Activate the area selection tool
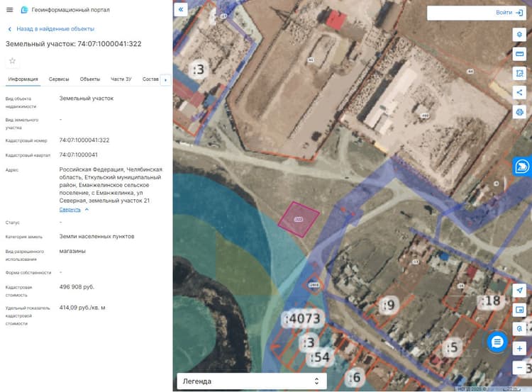The height and width of the screenshot is (392, 532). point(519,73)
